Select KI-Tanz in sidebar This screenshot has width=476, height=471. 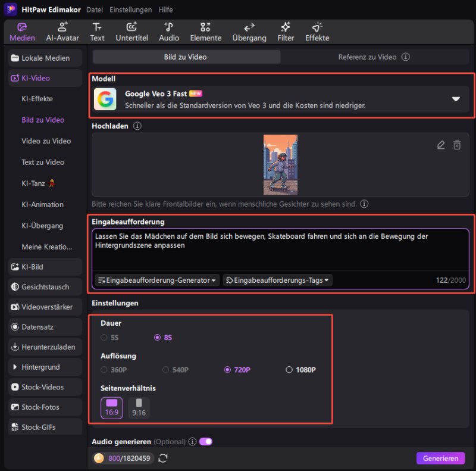click(38, 183)
